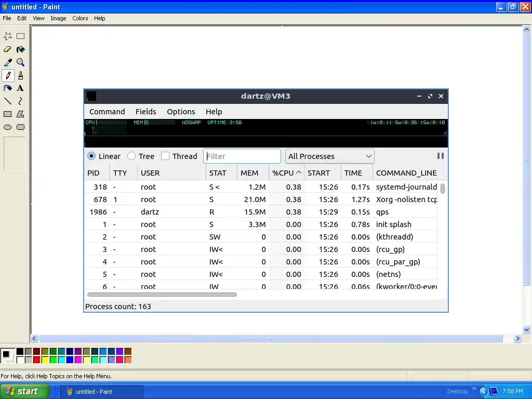The image size is (532, 399).
Task: Click the untitled - Paint taskbar button
Action: point(102,392)
